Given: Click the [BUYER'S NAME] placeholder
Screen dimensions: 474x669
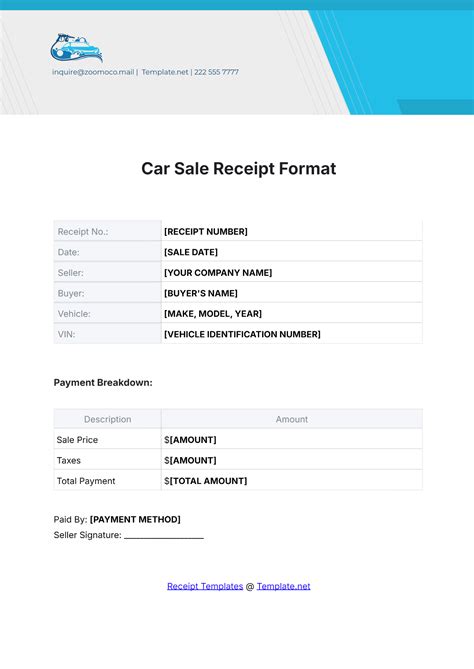Looking at the screenshot, I should tap(201, 293).
